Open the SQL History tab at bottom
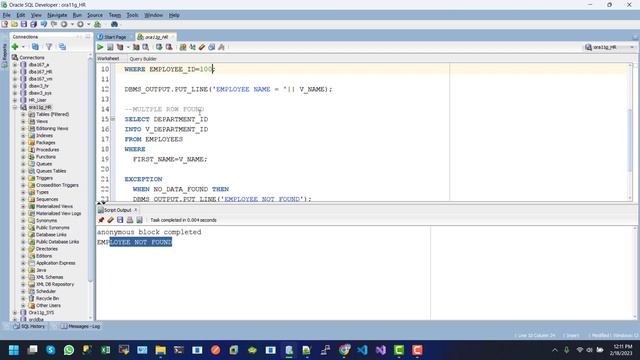This screenshot has height=360, width=640. point(29,327)
